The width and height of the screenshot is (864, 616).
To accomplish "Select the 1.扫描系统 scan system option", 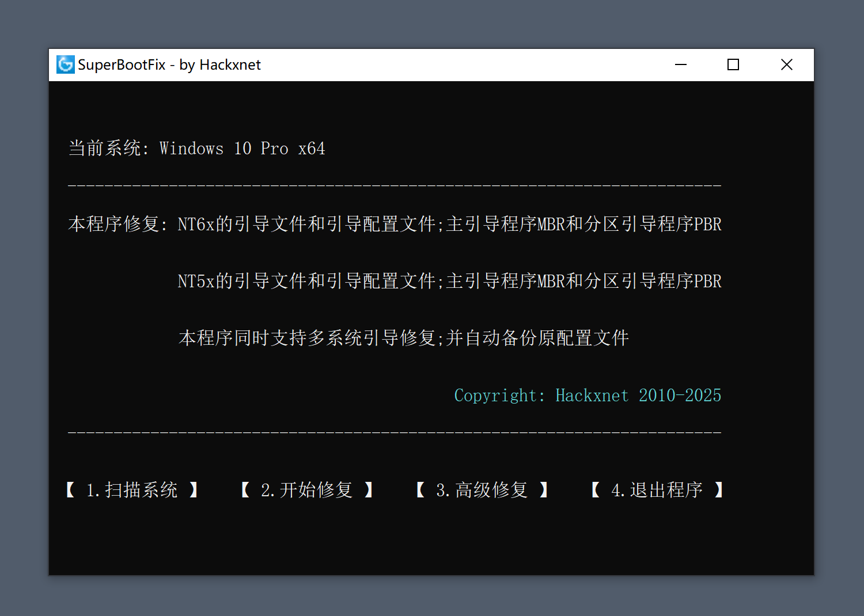I will click(132, 490).
